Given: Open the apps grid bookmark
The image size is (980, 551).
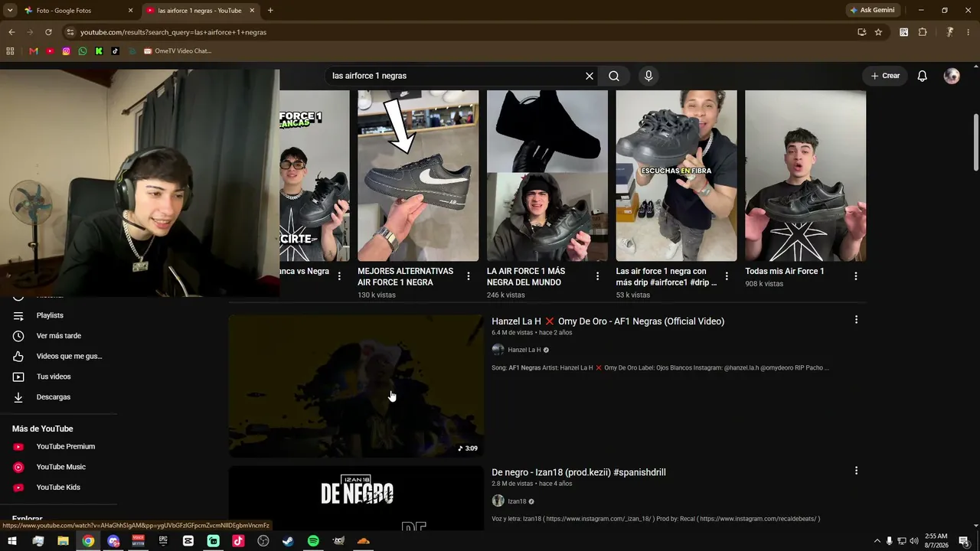Looking at the screenshot, I should point(10,51).
